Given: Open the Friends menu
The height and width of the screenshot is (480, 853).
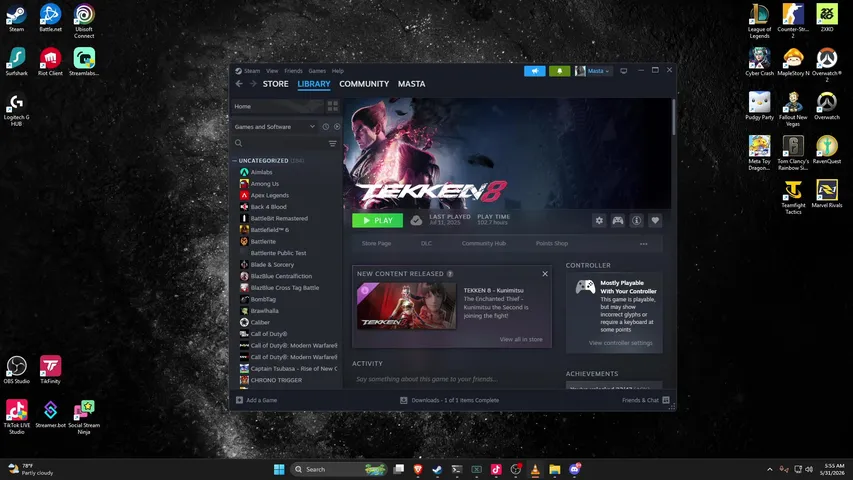Looking at the screenshot, I should (293, 71).
